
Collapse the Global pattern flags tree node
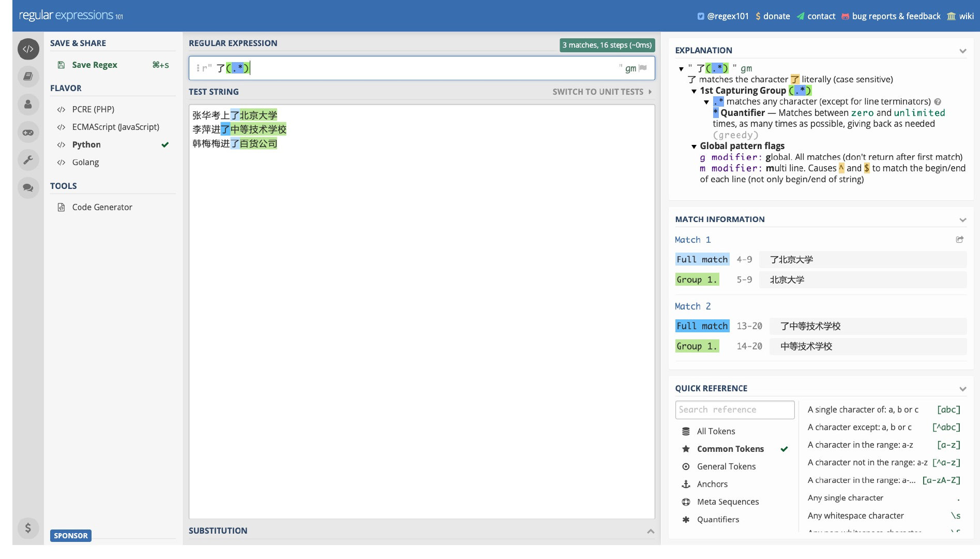coord(694,146)
